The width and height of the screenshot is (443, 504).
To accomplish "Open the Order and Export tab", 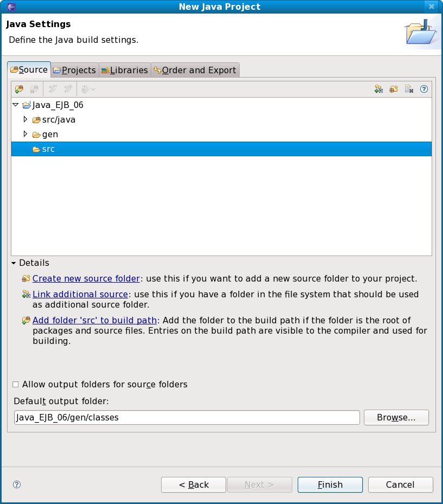I will [x=195, y=70].
